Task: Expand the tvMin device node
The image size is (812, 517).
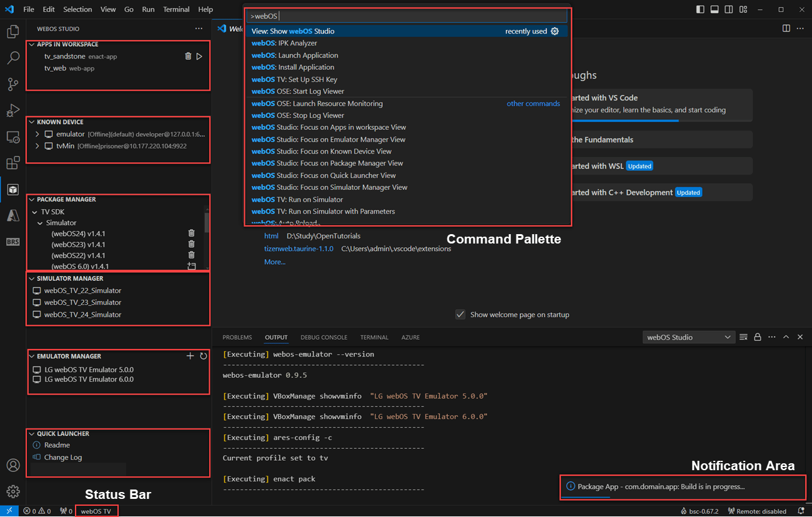Action: (x=37, y=146)
